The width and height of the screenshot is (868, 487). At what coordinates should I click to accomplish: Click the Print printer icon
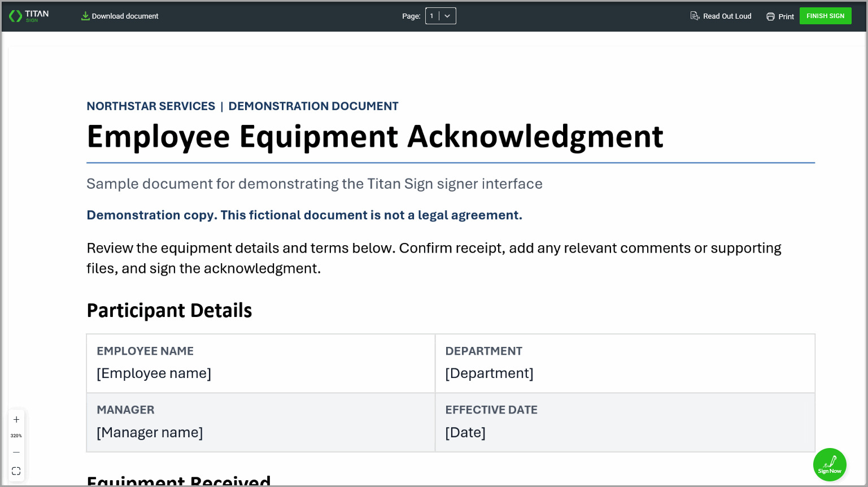[770, 16]
